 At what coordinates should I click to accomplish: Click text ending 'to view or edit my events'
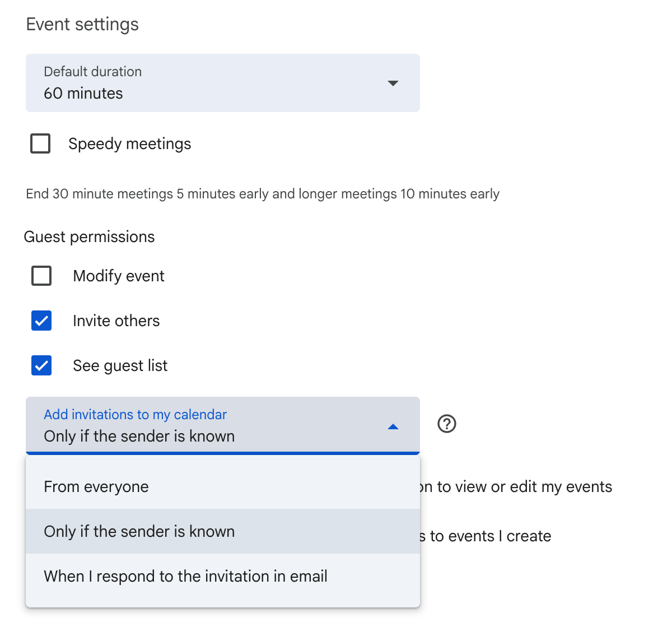pos(516,487)
